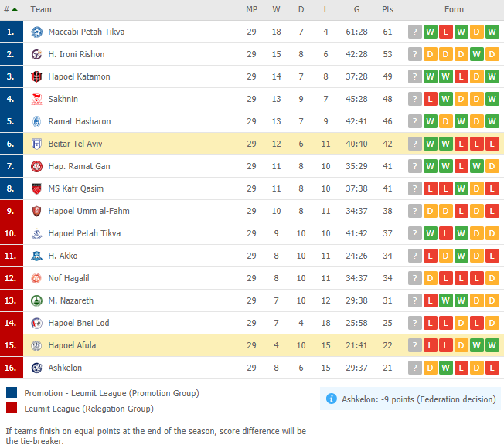Viewport: 504px width, 448px height.
Task: Click the blue Promotion legend color square
Action: tap(12, 392)
